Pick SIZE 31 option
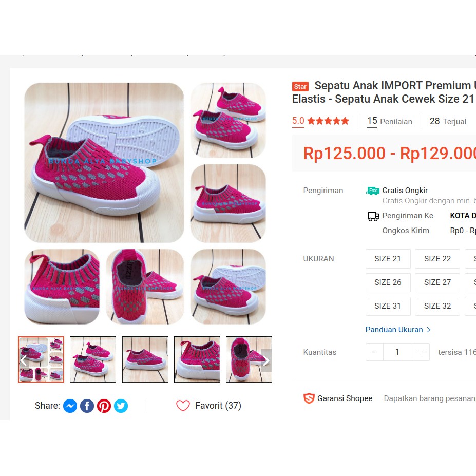The image size is (476, 476). pyautogui.click(x=388, y=306)
